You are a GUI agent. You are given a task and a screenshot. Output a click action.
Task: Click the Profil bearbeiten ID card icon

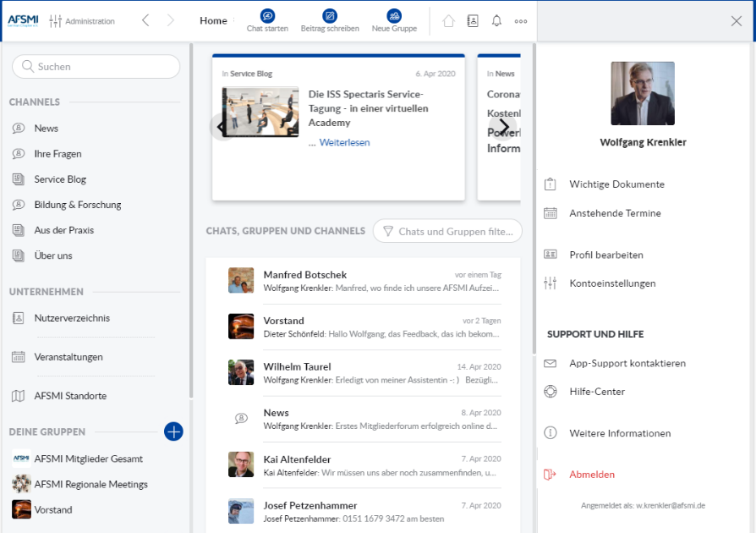(551, 254)
